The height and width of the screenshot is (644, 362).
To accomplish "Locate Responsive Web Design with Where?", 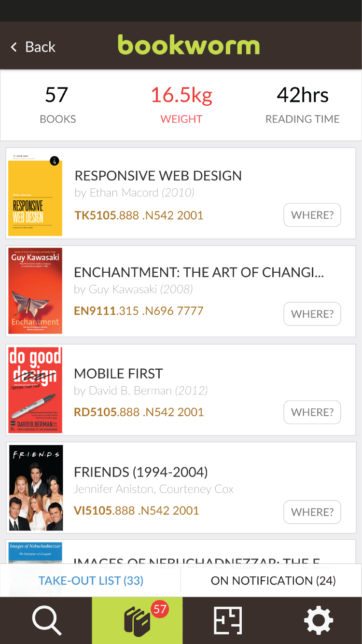I will pyautogui.click(x=312, y=215).
